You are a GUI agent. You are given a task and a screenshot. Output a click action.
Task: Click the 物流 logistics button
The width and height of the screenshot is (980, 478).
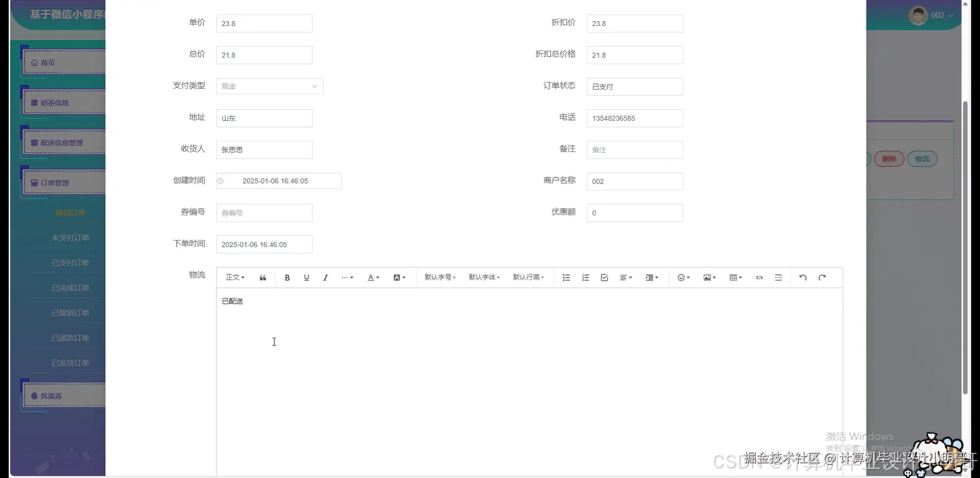(x=922, y=159)
